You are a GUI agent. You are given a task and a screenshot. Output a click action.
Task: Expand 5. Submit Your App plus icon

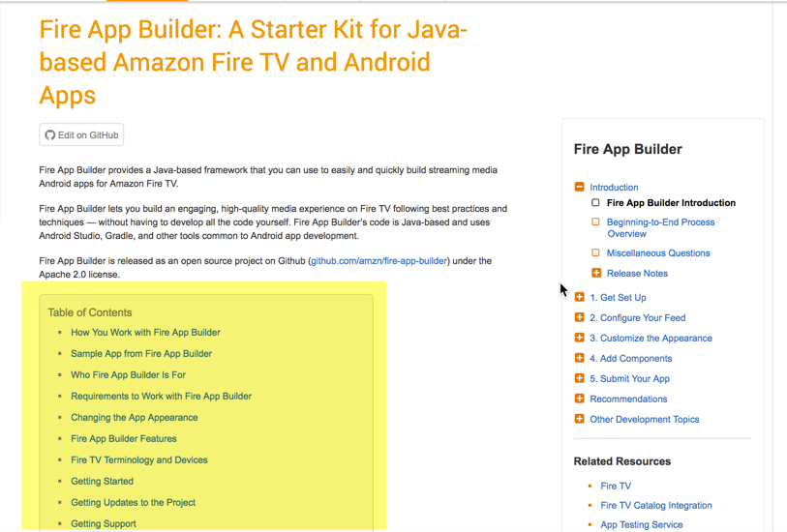click(x=579, y=378)
